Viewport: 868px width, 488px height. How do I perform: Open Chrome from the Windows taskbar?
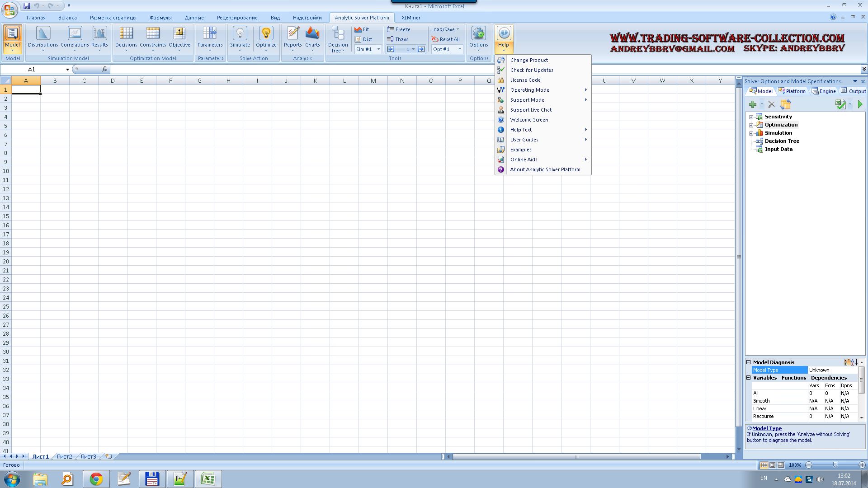[x=96, y=479]
